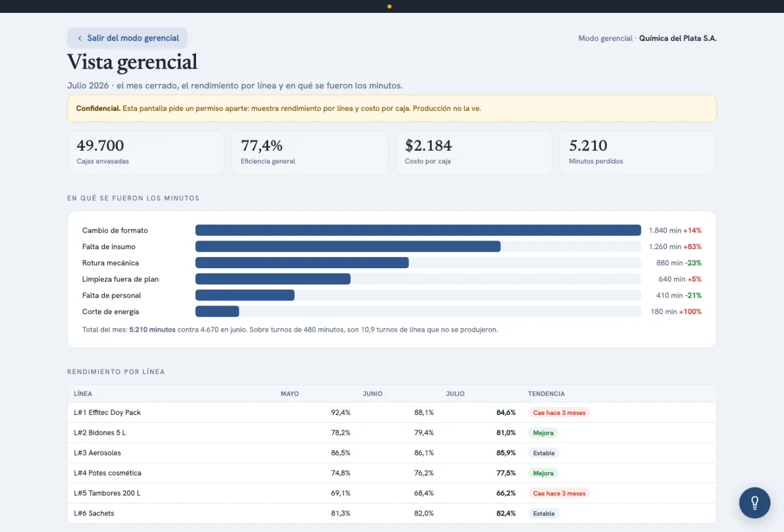The height and width of the screenshot is (532, 784).
Task: Open the lightbulb tips button
Action: pos(755,503)
